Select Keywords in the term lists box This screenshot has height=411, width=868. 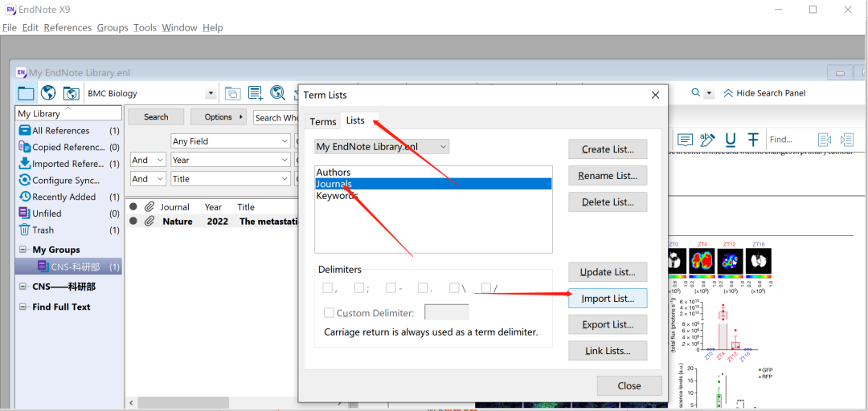pyautogui.click(x=433, y=195)
